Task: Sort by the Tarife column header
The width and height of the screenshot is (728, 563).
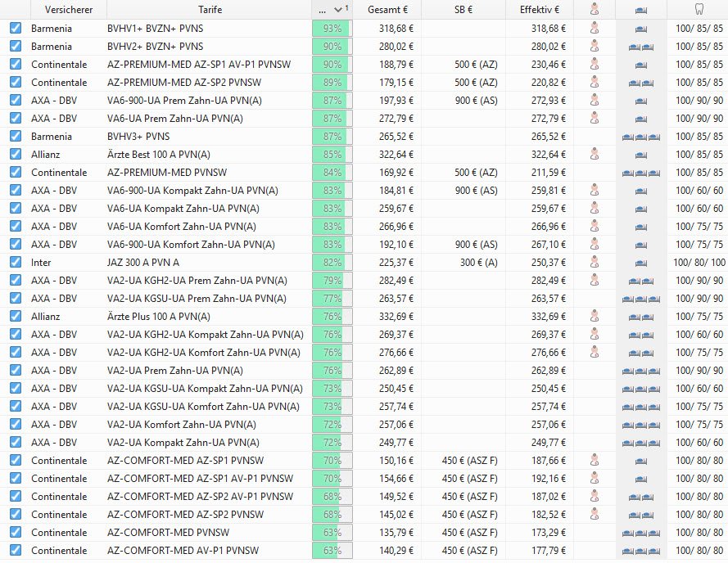Action: tap(210, 10)
